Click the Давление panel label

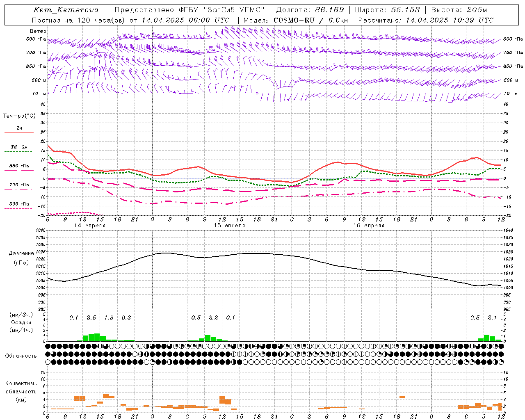(21, 253)
